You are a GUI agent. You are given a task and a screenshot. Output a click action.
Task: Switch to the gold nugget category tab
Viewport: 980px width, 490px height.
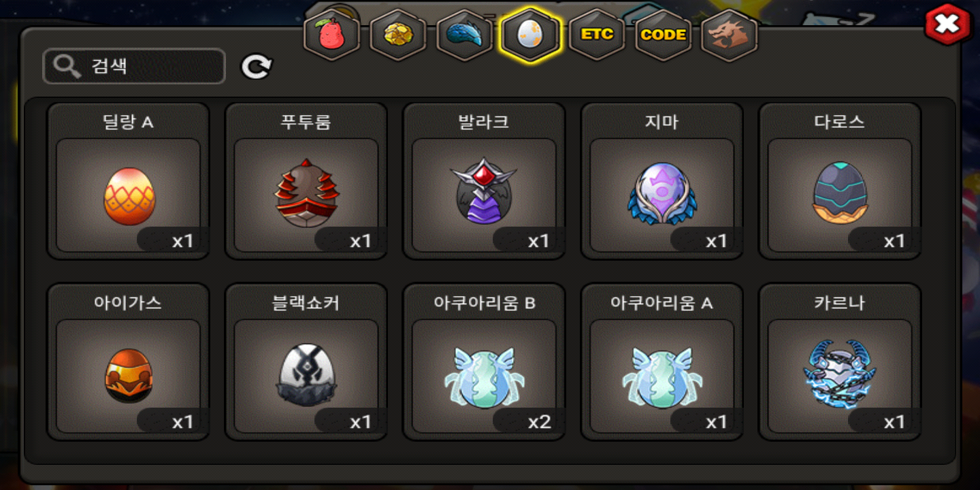398,35
